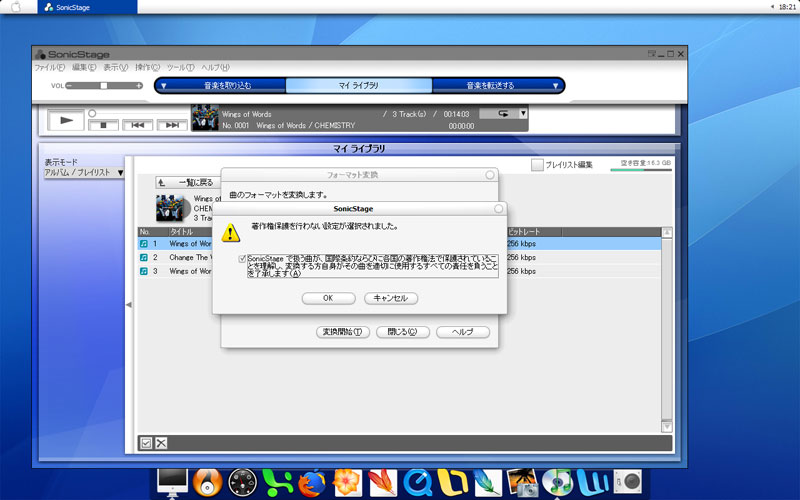Click the music note icon of track 1

click(x=144, y=244)
